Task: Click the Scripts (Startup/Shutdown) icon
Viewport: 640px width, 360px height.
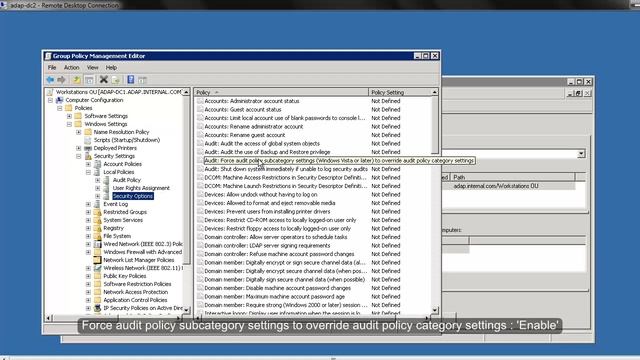Action: click(x=88, y=140)
